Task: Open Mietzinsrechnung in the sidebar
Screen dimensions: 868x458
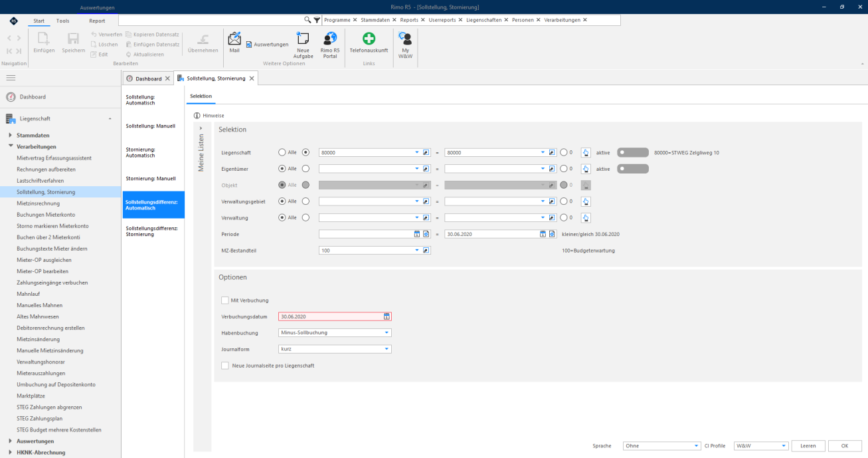Action: [39, 203]
